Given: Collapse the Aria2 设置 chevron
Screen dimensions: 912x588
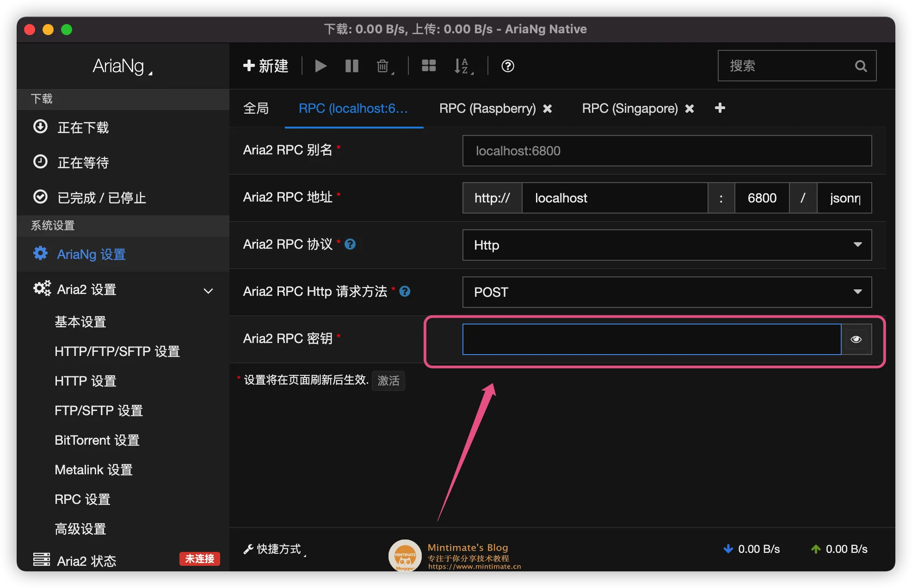Looking at the screenshot, I should (x=208, y=290).
